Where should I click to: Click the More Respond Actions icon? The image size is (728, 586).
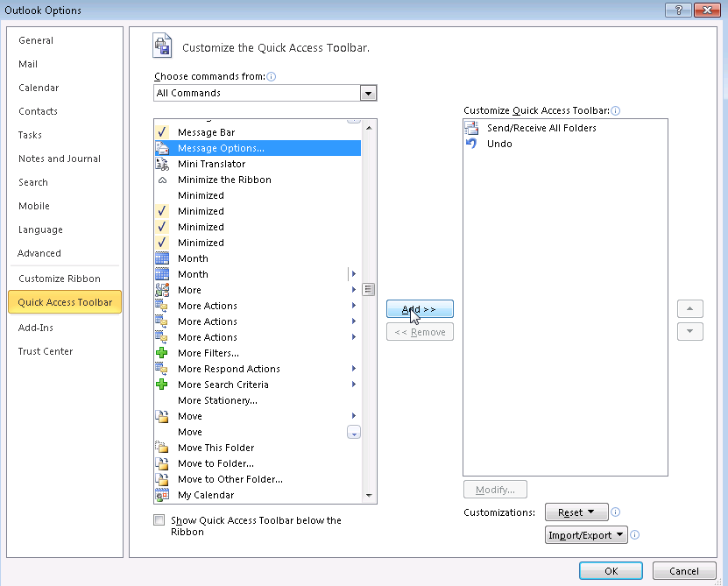click(161, 369)
